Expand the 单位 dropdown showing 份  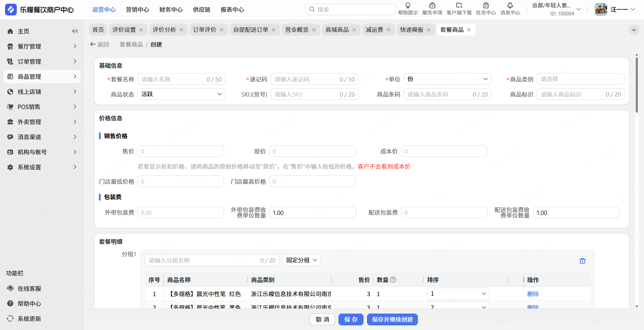(x=447, y=79)
